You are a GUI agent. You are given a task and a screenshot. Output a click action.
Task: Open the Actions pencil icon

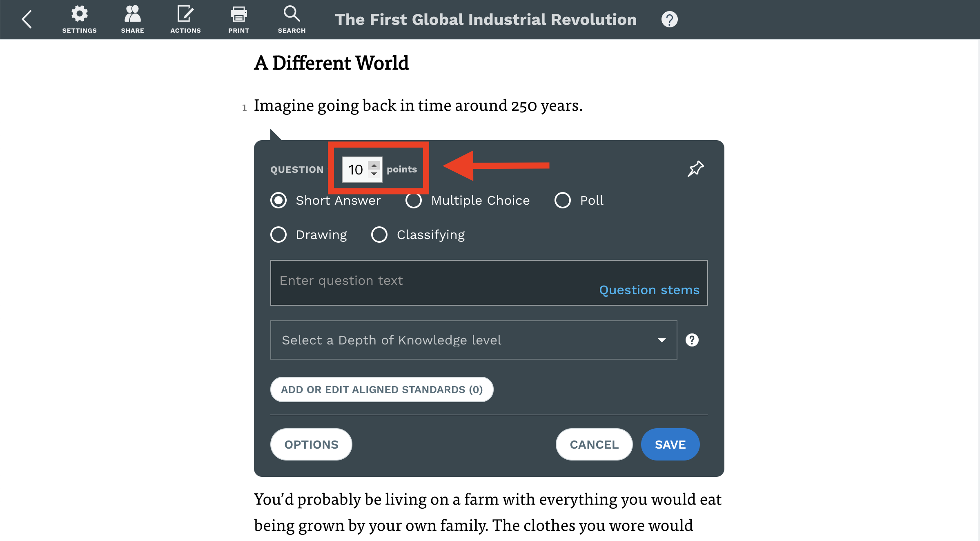[185, 19]
